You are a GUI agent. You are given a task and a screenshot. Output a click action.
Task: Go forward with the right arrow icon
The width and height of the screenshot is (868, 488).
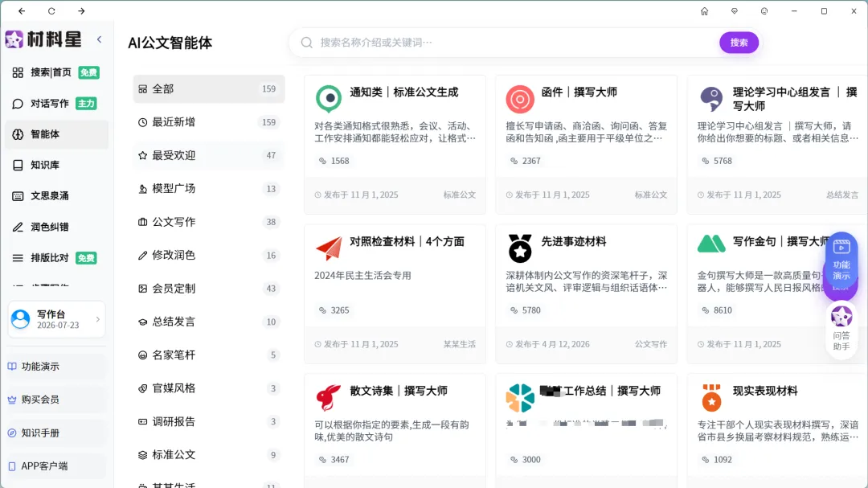click(81, 11)
